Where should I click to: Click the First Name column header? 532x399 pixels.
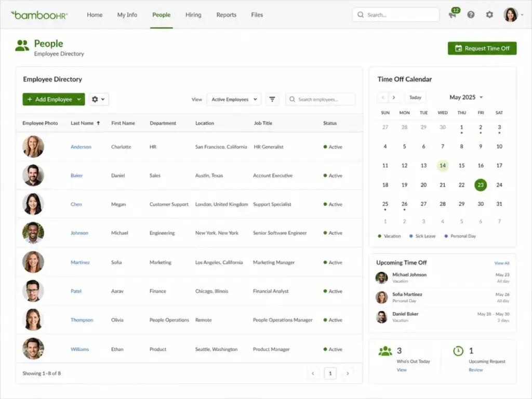tap(123, 123)
